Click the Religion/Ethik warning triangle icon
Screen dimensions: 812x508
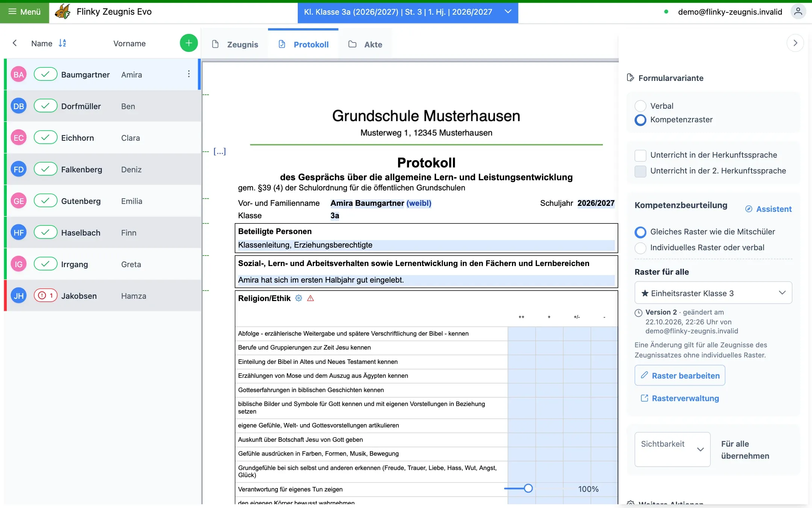point(311,298)
